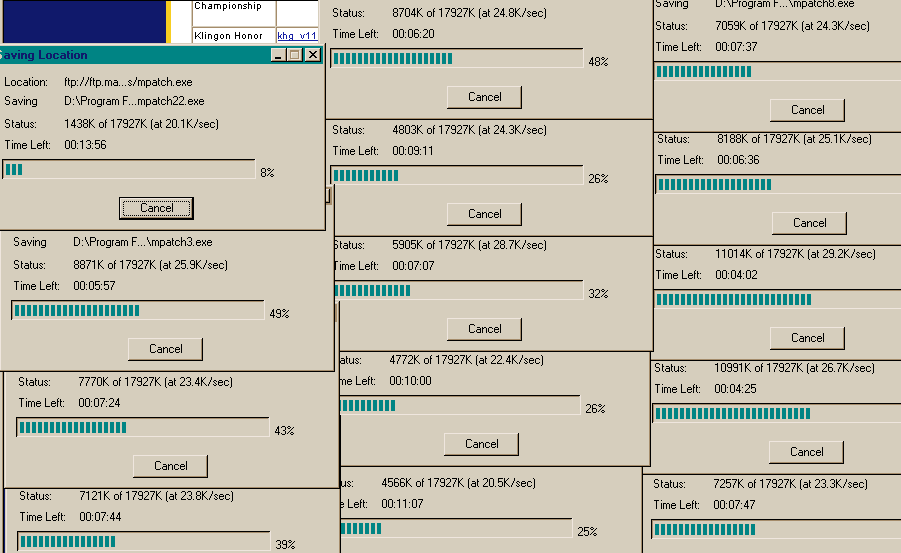Screen dimensions: 901x553
Task: Click the 43% progress bar
Action: (x=143, y=427)
